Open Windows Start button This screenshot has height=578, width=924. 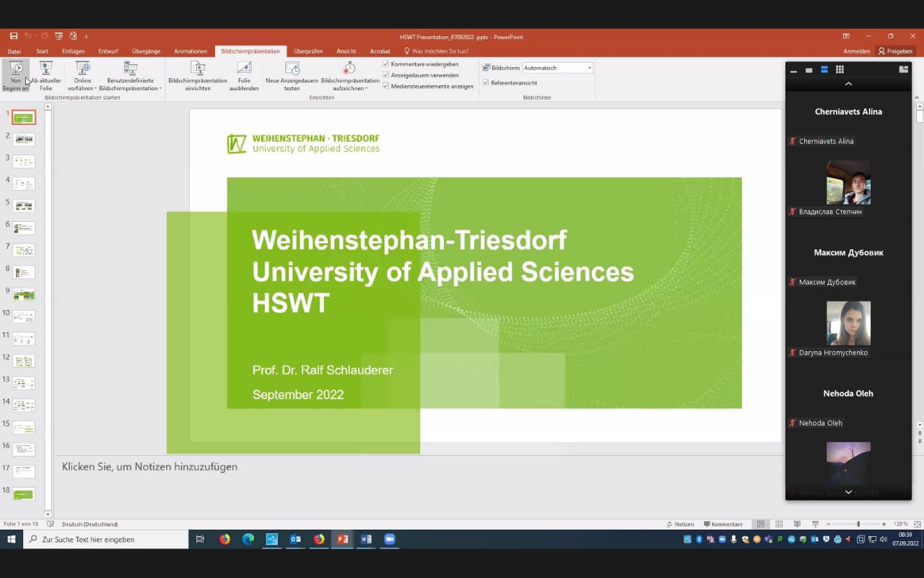point(12,539)
